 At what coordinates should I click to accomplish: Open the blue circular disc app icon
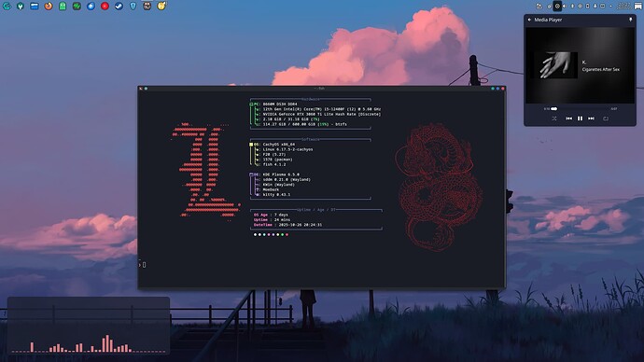(91, 6)
